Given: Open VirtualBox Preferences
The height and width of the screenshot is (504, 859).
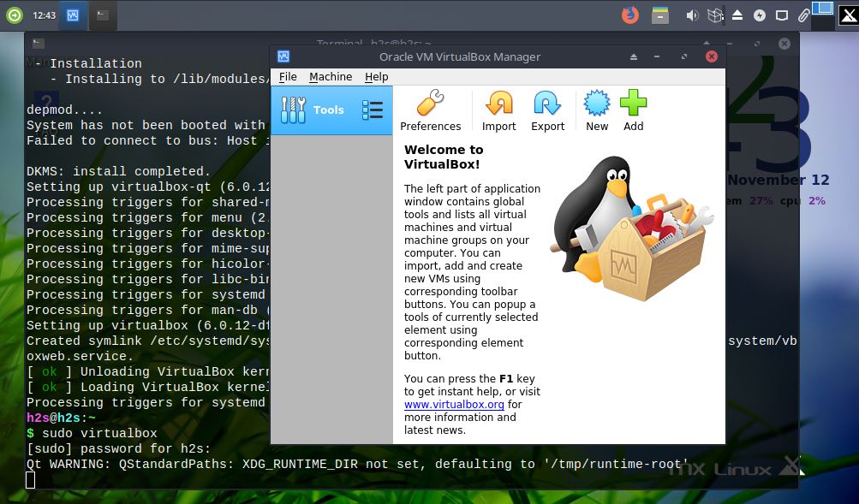Looking at the screenshot, I should (430, 110).
